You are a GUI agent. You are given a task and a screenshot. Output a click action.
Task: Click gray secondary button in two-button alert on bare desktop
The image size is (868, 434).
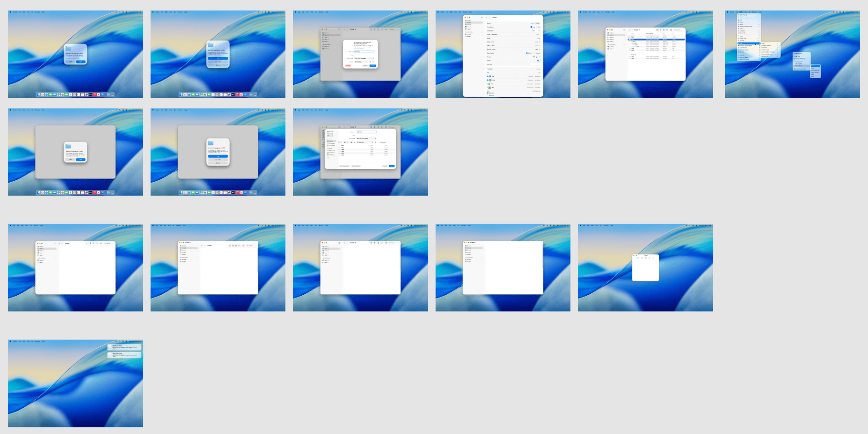click(70, 62)
